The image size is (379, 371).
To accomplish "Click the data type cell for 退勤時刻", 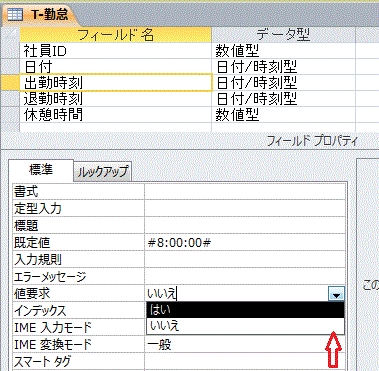I will tap(283, 99).
